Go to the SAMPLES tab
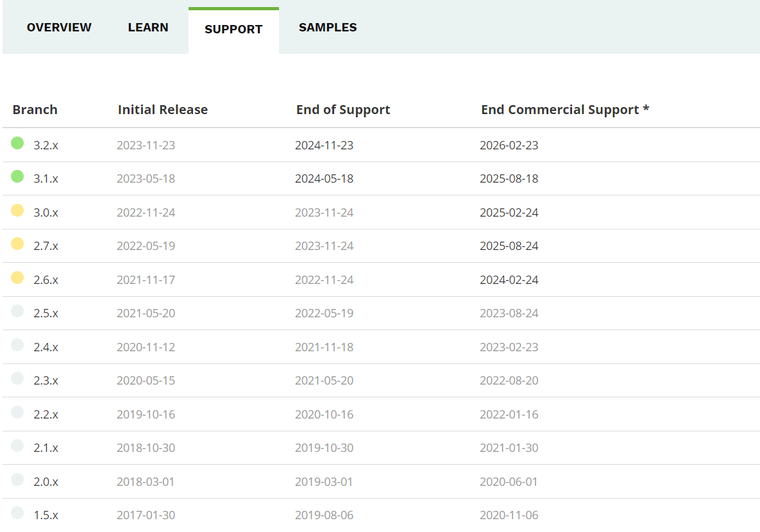This screenshot has width=760, height=532. [328, 28]
